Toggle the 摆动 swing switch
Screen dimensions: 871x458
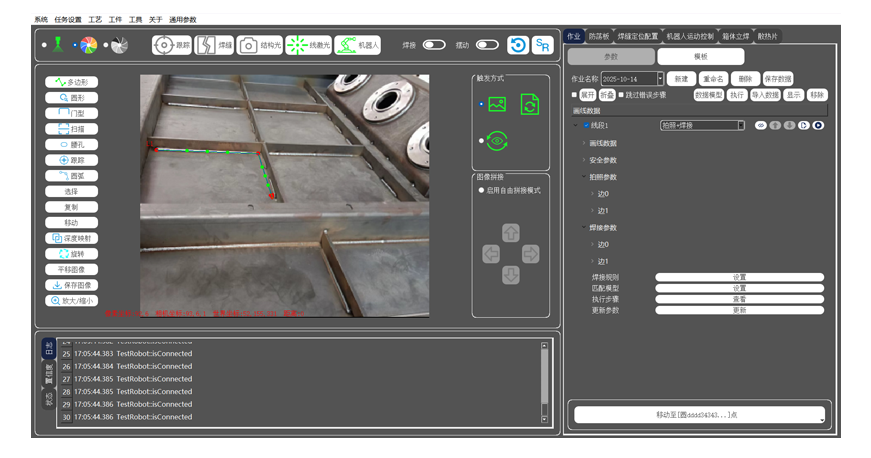tap(487, 45)
